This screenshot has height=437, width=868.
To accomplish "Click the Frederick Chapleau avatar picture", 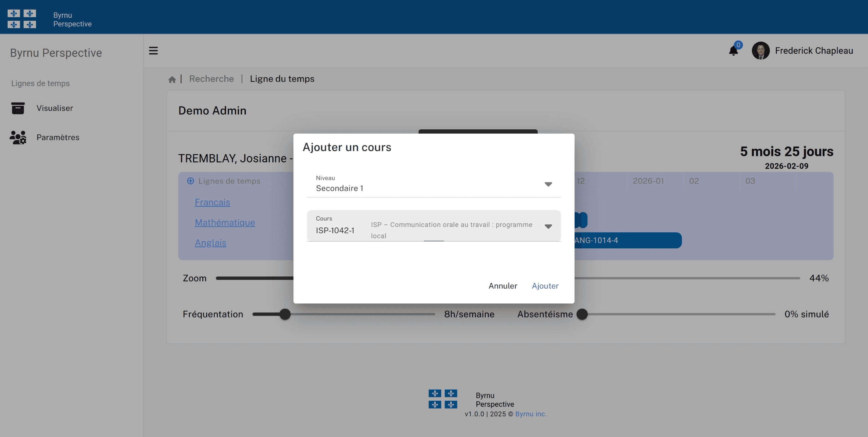I will (x=760, y=50).
